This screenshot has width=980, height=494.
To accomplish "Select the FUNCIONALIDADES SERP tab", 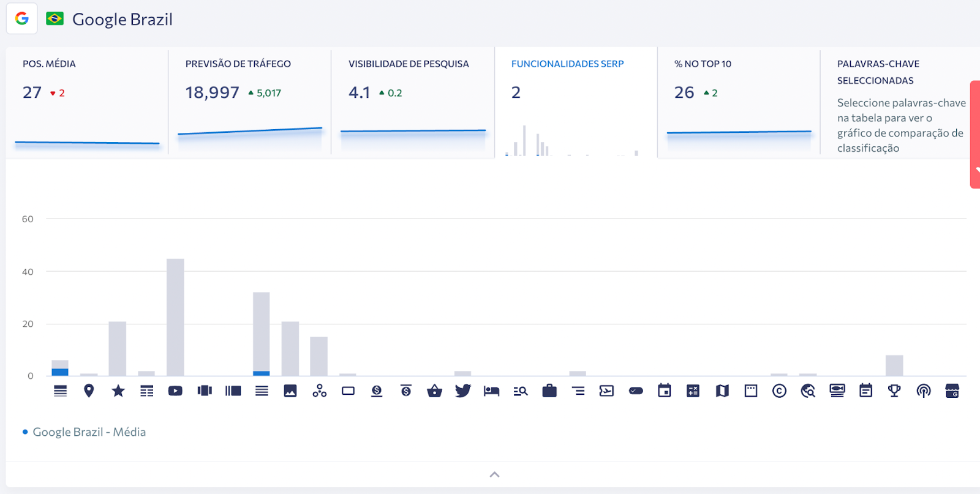I will pos(576,102).
